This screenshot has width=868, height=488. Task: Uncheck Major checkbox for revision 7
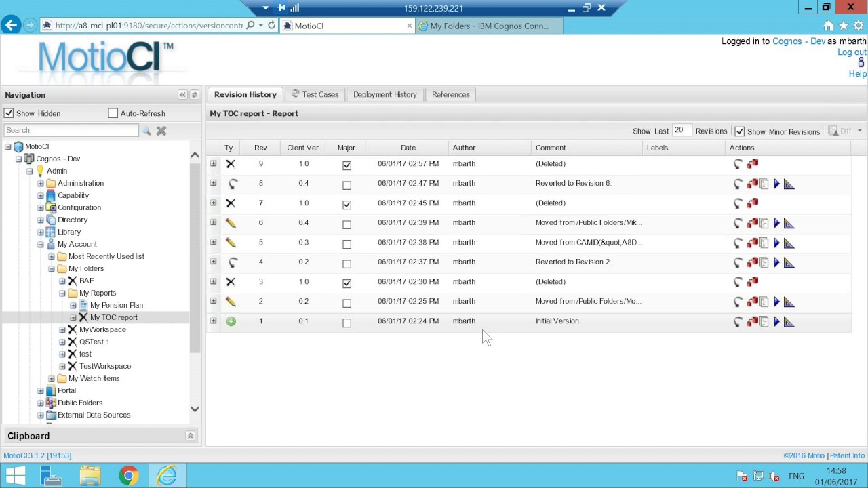click(347, 204)
